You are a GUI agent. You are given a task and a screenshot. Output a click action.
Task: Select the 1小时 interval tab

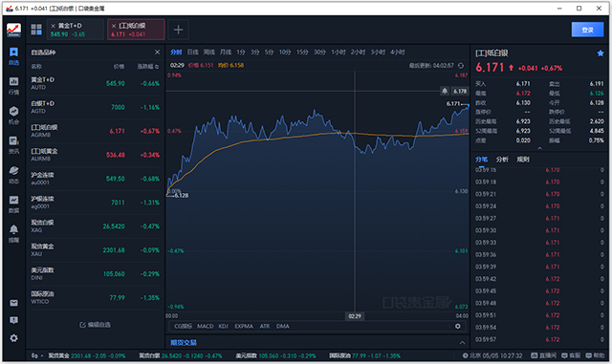[339, 52]
